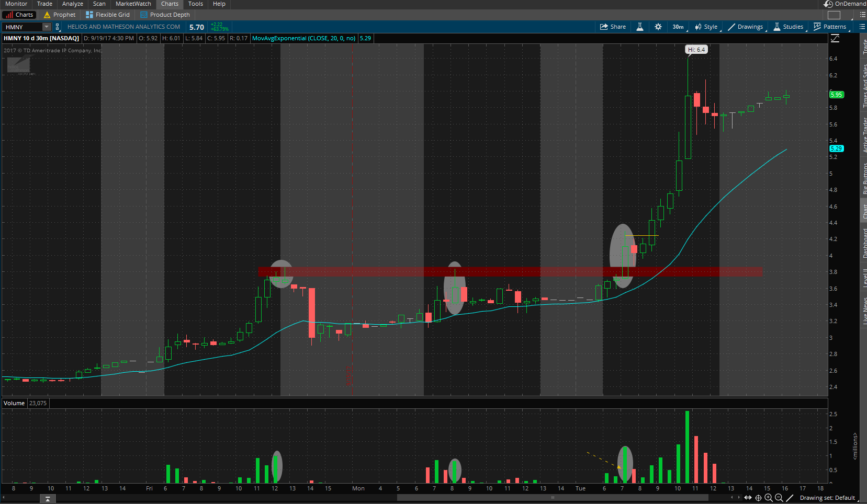
Task: Click the red horizontal resistance zone drawing
Action: pos(510,272)
